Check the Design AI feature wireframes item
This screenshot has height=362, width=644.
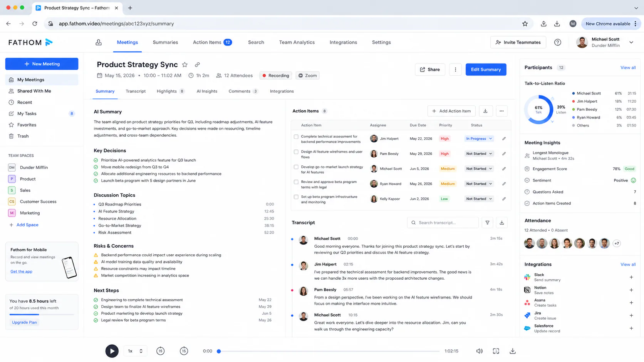[296, 152]
